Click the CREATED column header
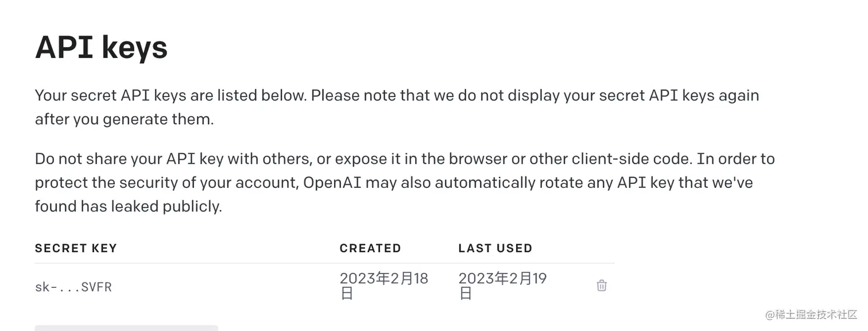The height and width of the screenshot is (331, 868). tap(370, 248)
